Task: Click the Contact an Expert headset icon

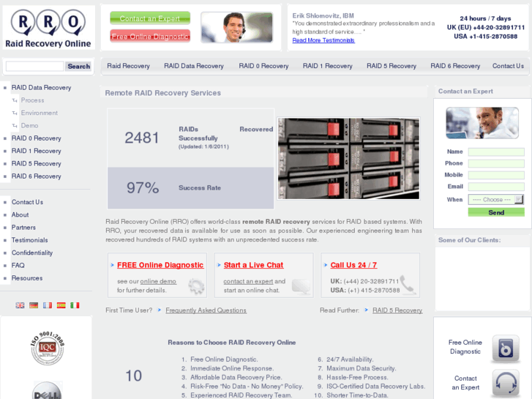Action: pyautogui.click(x=506, y=383)
